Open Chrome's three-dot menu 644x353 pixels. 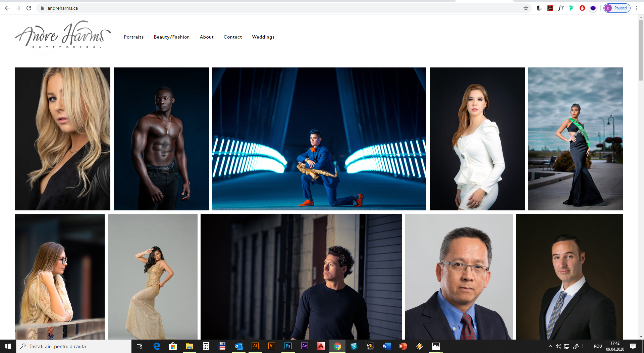(x=637, y=8)
